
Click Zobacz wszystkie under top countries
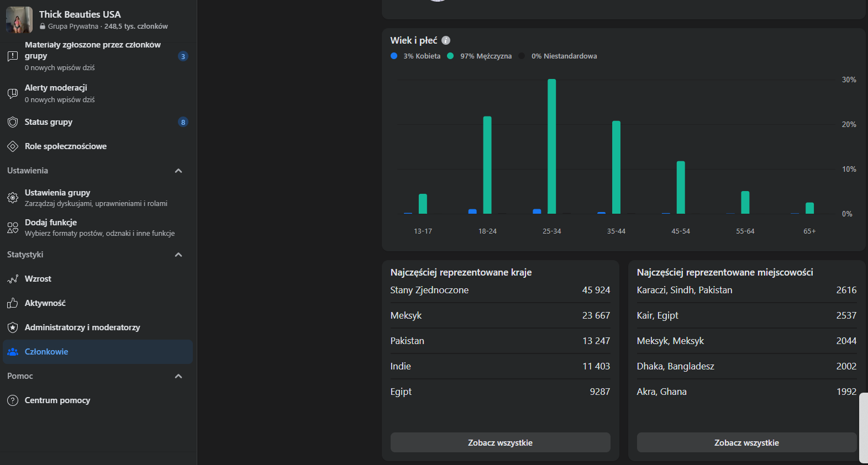tap(500, 442)
